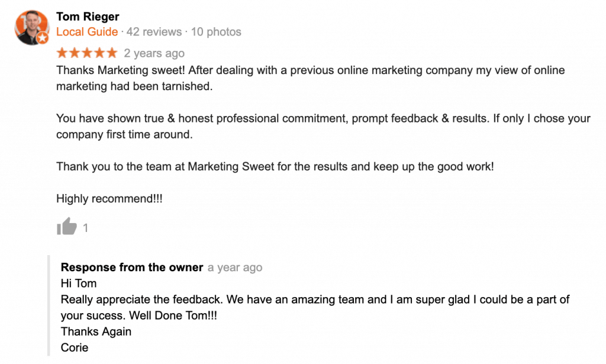This screenshot has height=364, width=606.
Task: Click the first orange rating star
Action: pyautogui.click(x=62, y=53)
